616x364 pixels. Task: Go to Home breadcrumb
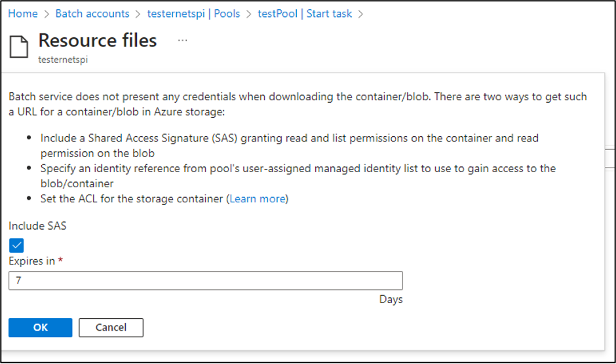(x=23, y=14)
